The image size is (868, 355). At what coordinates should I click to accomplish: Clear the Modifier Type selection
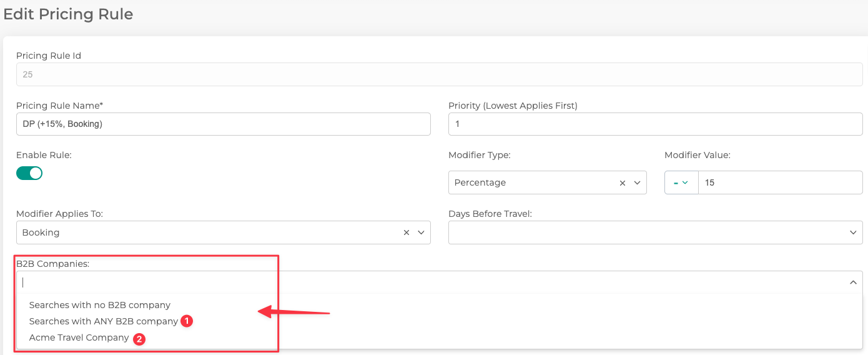pos(622,183)
